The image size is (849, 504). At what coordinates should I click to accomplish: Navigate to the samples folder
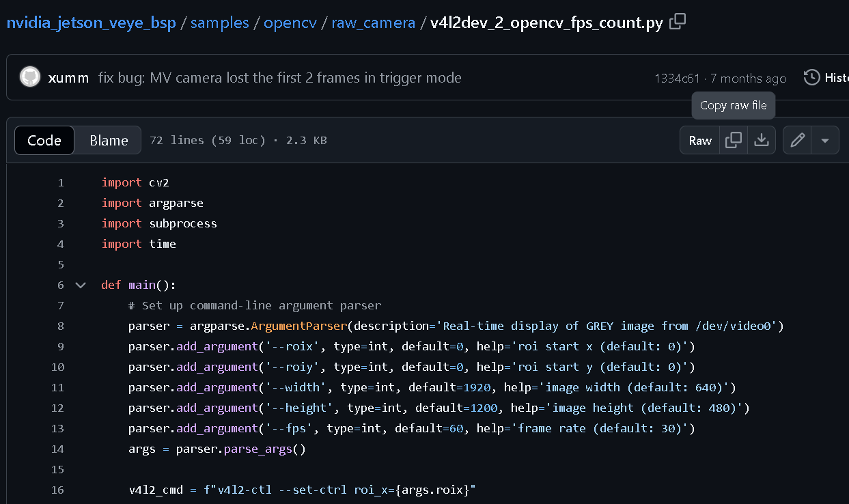219,23
